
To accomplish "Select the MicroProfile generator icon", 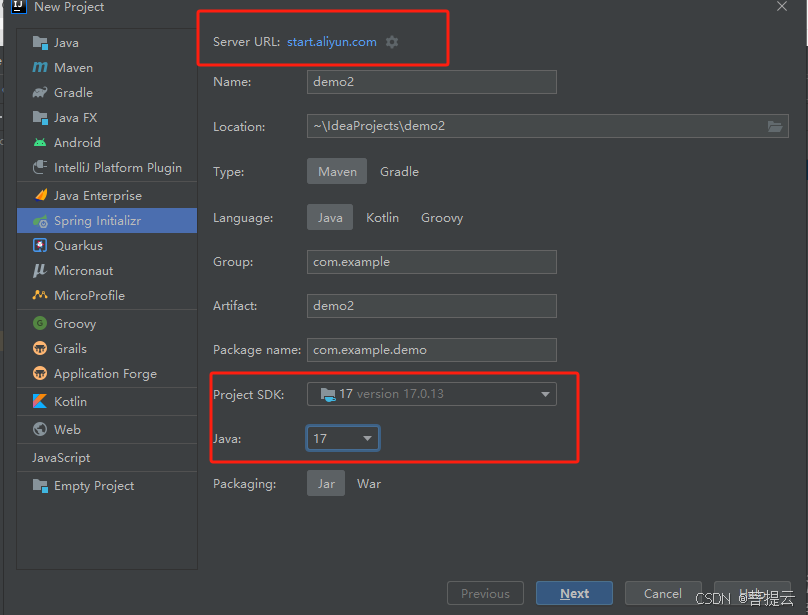I will (40, 296).
